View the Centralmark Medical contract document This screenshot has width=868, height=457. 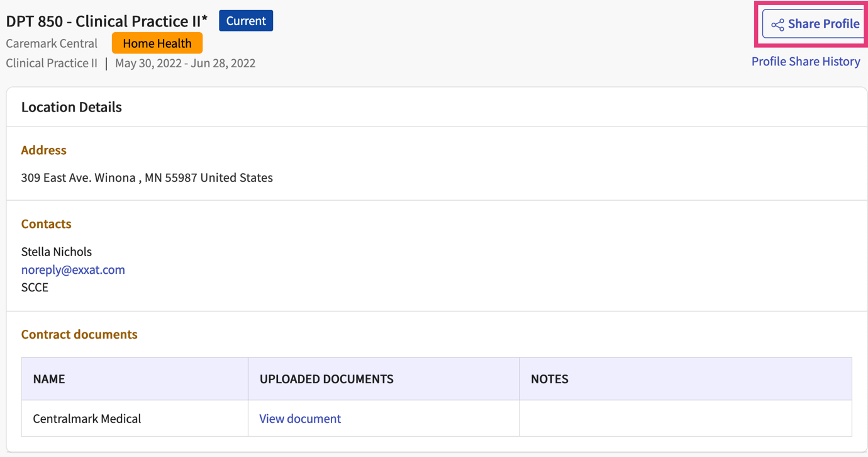pyautogui.click(x=300, y=418)
